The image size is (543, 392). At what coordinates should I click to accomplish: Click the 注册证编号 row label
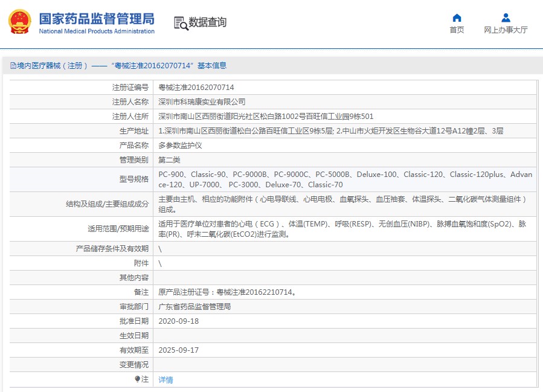pos(130,87)
